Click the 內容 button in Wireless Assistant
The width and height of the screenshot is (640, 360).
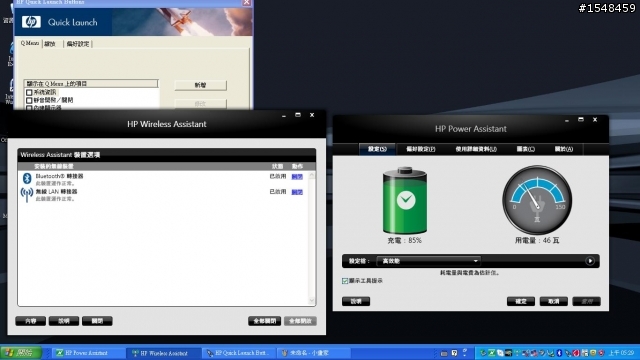[31, 321]
